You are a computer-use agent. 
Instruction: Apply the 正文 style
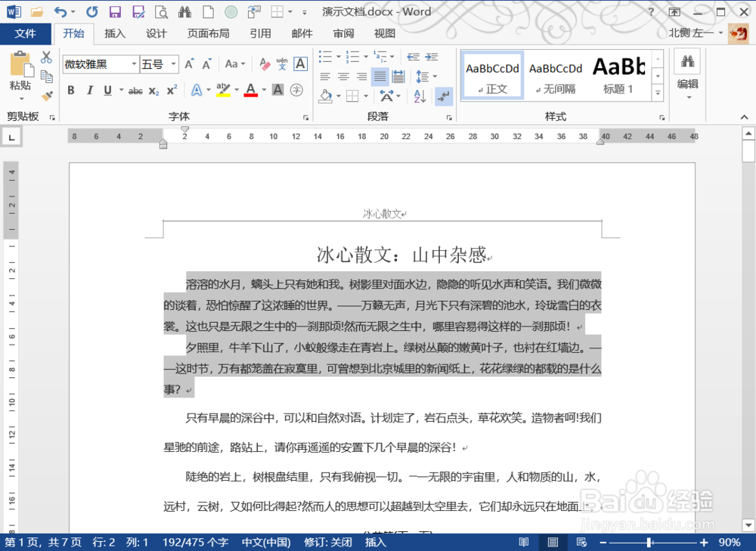point(492,75)
